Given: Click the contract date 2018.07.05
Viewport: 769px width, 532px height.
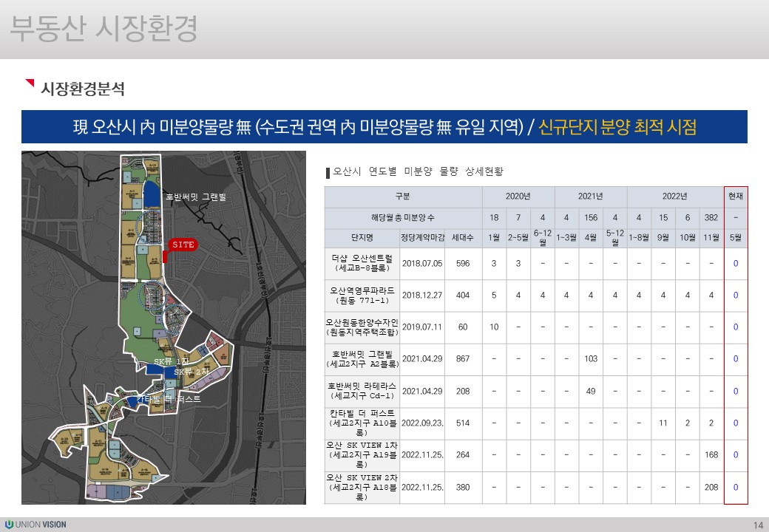Looking at the screenshot, I should coord(422,264).
